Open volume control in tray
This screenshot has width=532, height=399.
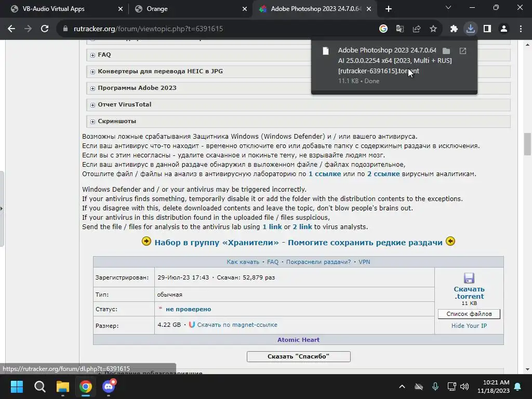click(464, 387)
